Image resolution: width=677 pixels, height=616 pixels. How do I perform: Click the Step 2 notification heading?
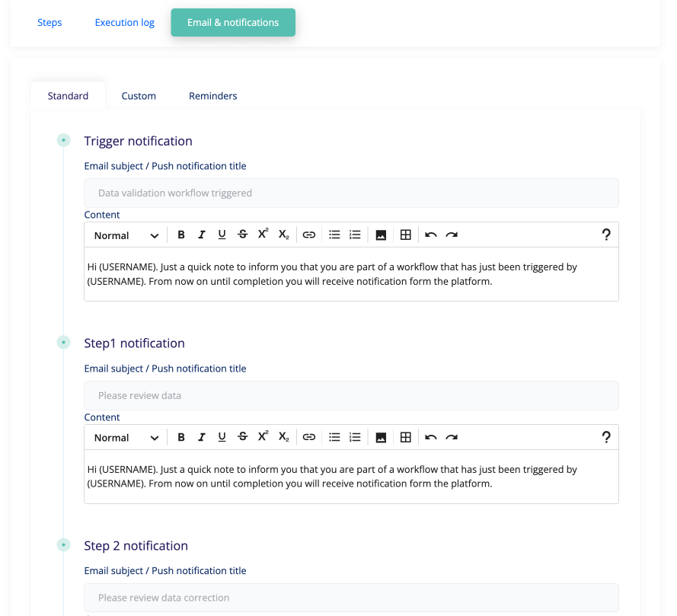[x=136, y=546]
